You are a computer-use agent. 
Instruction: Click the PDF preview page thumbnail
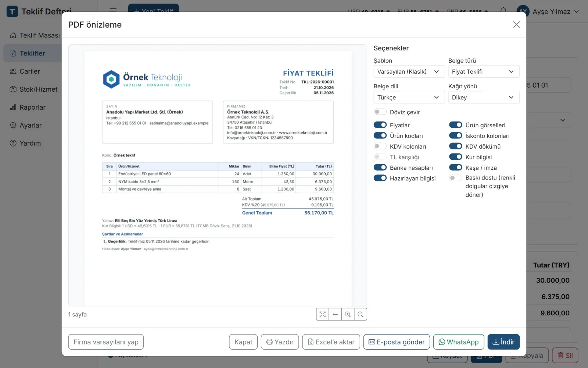point(218,178)
